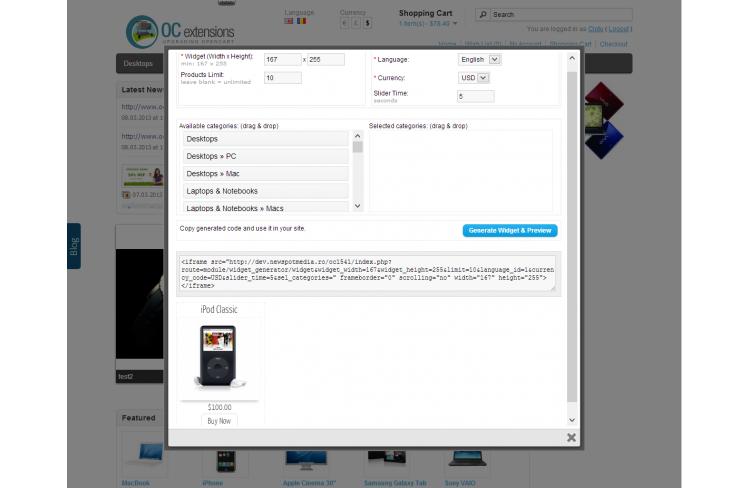Focus the widget height field
Image resolution: width=750 pixels, height=488 pixels.
[326, 59]
